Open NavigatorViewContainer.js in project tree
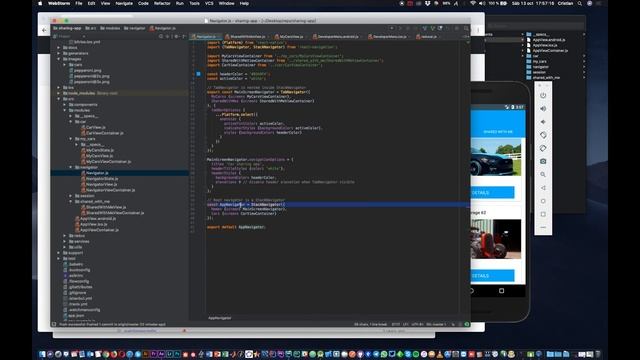The image size is (640, 360). [x=108, y=190]
